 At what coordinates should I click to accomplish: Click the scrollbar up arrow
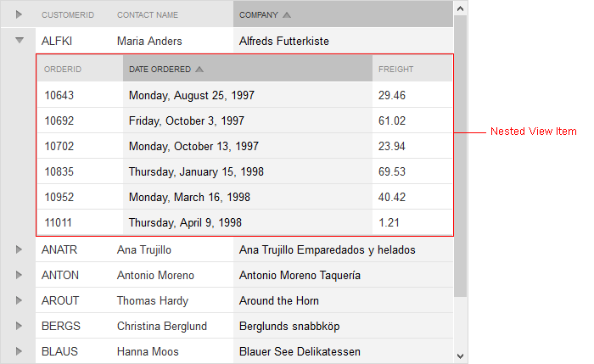pyautogui.click(x=460, y=8)
